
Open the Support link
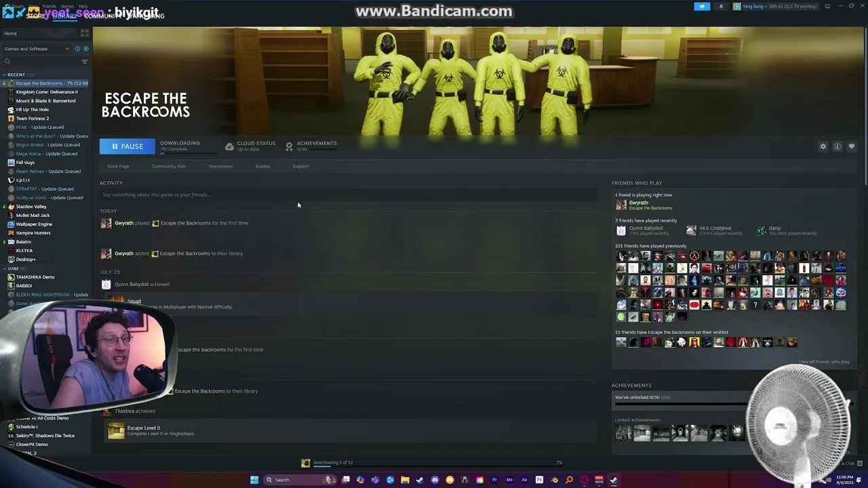pyautogui.click(x=300, y=166)
